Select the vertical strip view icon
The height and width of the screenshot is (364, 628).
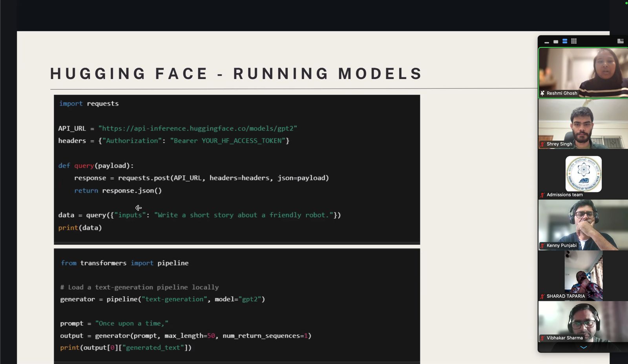[x=565, y=41]
